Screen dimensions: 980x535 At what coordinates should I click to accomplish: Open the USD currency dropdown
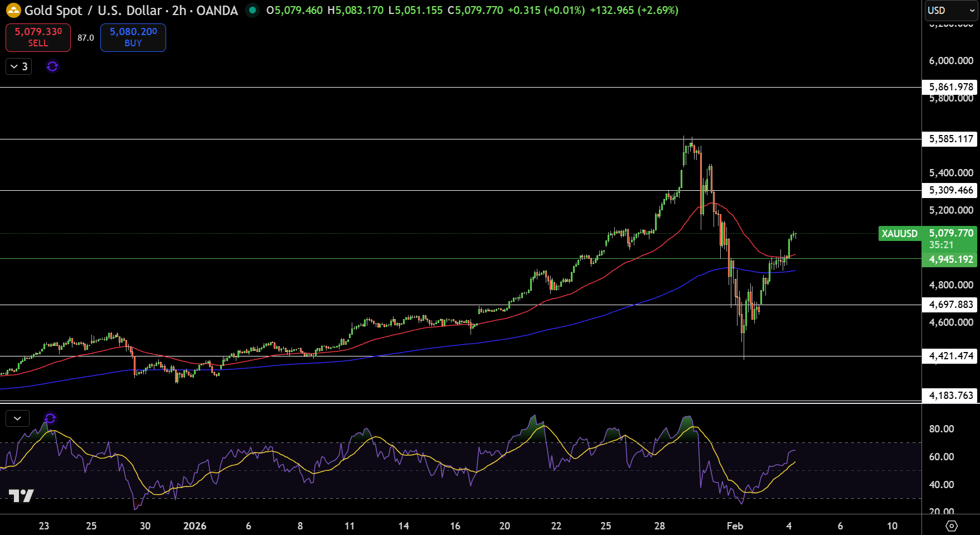pos(951,11)
